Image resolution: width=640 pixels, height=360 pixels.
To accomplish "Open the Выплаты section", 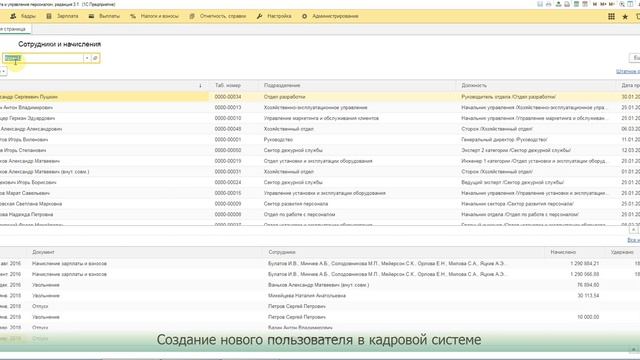I will pos(104,16).
